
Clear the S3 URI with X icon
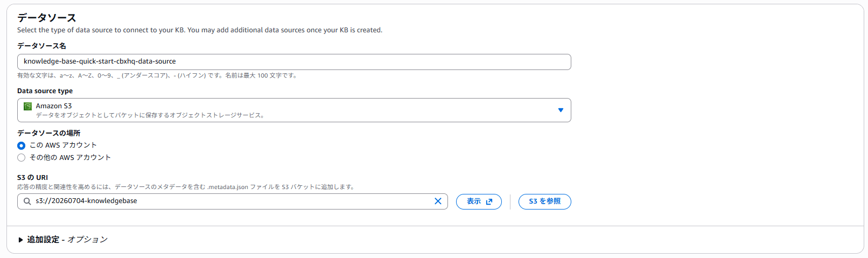point(438,201)
